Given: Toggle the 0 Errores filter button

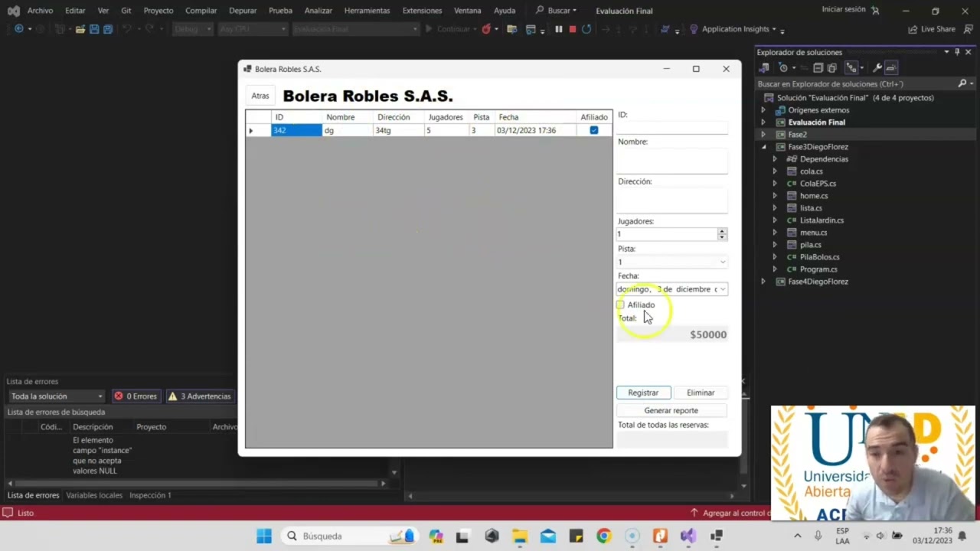Looking at the screenshot, I should pos(136,396).
